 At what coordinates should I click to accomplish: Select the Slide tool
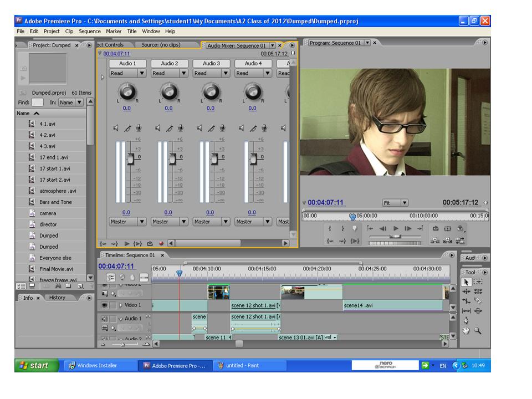point(478,311)
